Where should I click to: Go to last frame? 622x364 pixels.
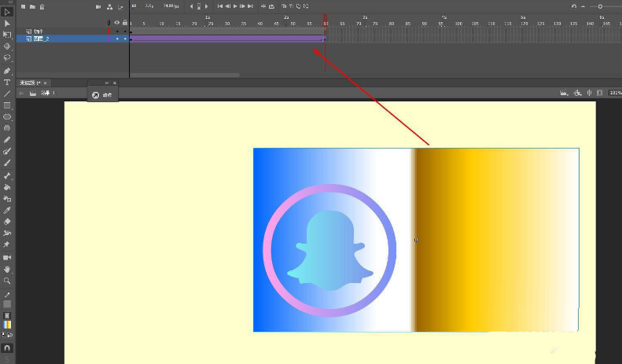pos(250,6)
